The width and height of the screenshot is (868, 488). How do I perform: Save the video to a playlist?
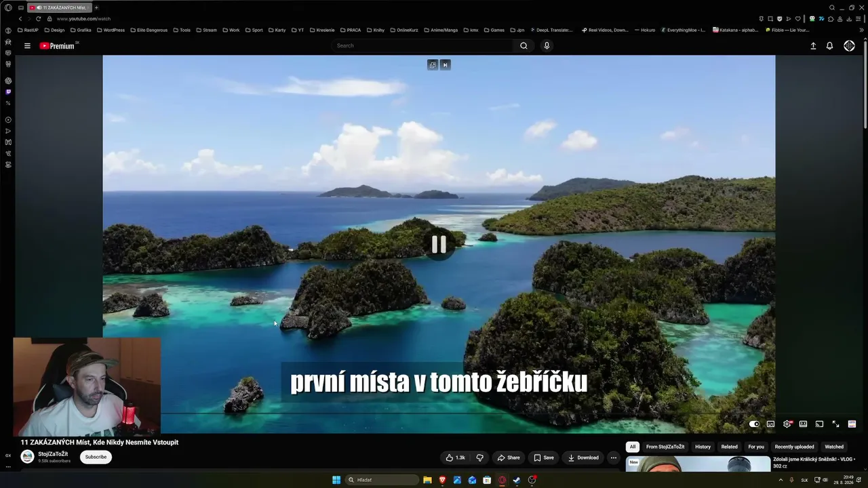[x=544, y=457]
